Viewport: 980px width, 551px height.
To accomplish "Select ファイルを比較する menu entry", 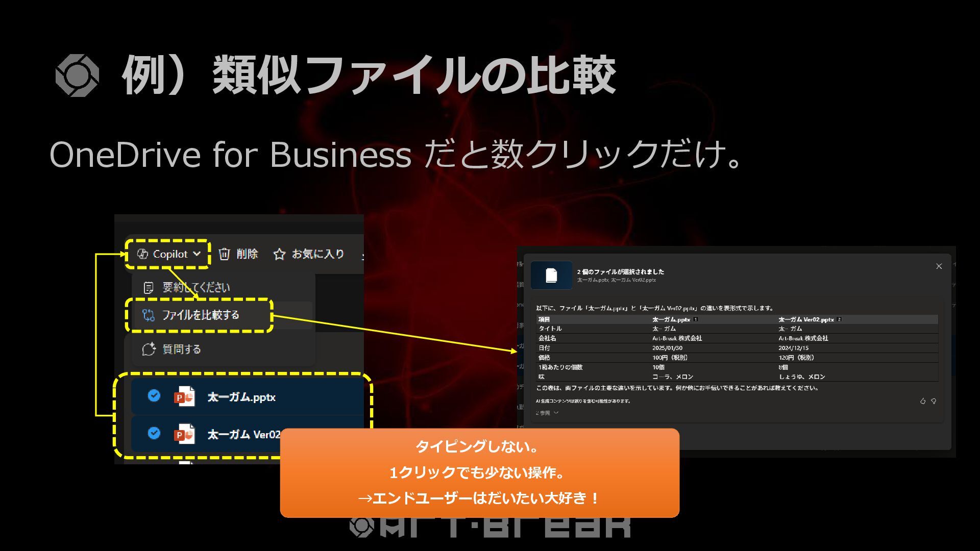I will pos(201,315).
